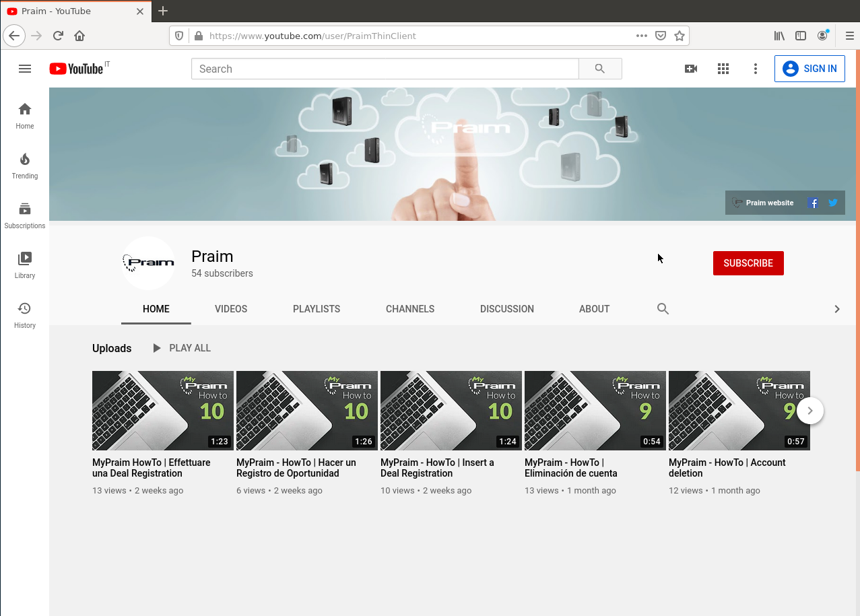Click the 1:24 duration video thumbnail

pyautogui.click(x=451, y=411)
